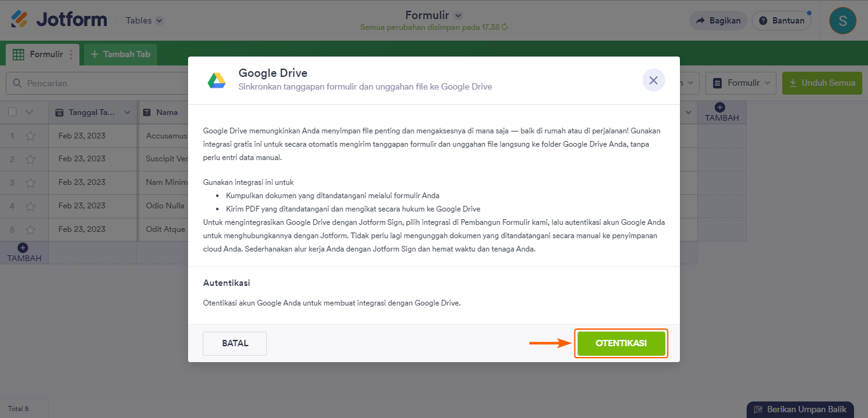Viewport: 868px width, 418px height.
Task: Expand the Formulir title chevron
Action: click(x=458, y=15)
